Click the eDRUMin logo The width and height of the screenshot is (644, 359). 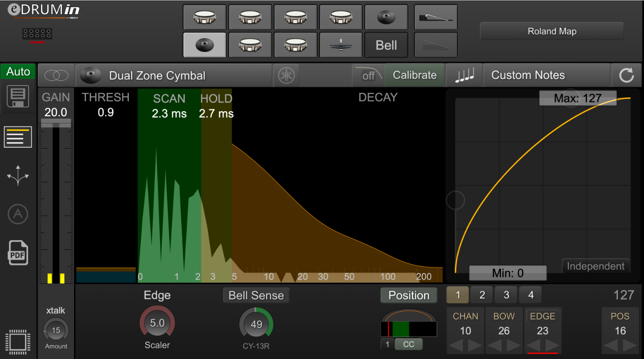click(43, 11)
